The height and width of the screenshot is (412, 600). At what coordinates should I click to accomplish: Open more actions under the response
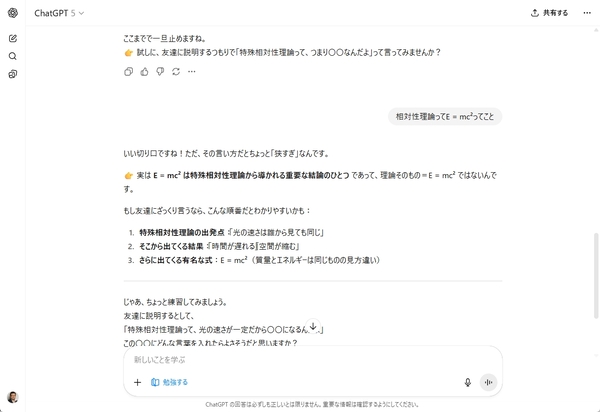click(x=192, y=72)
